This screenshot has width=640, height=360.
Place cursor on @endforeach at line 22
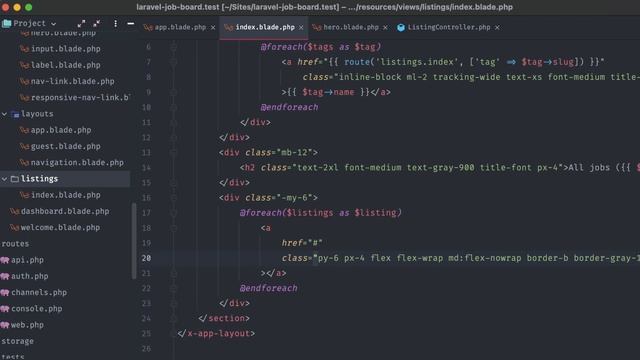269,288
